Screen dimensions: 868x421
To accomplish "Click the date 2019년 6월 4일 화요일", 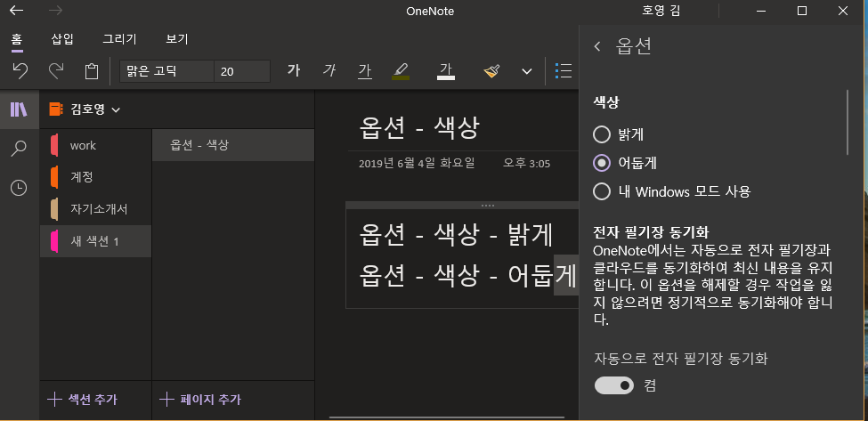I will (x=417, y=163).
